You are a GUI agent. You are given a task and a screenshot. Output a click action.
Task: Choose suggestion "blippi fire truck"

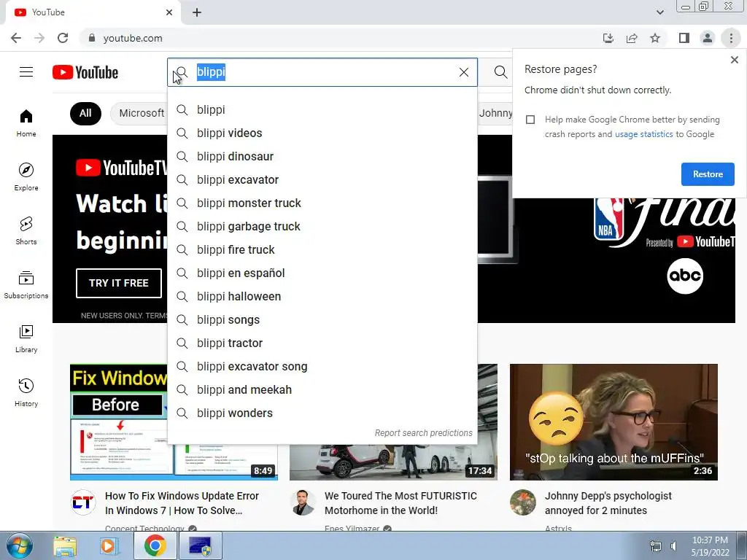coord(322,249)
